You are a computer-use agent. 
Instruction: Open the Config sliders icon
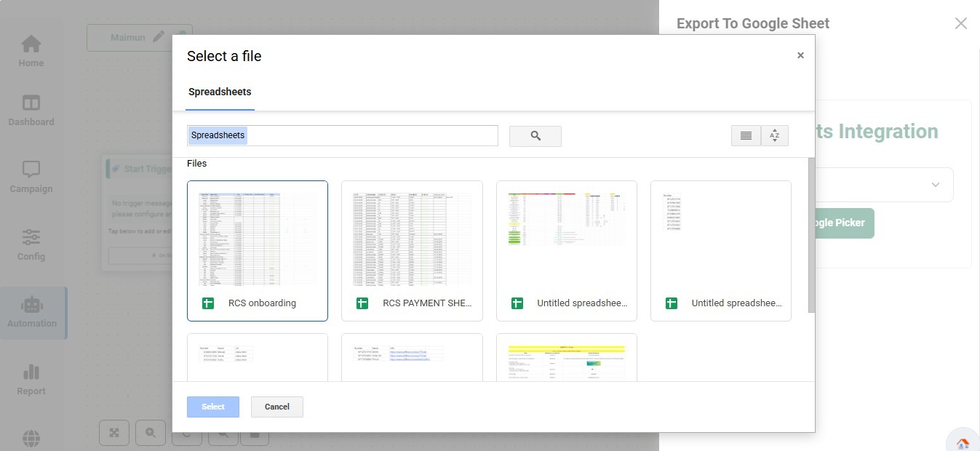pos(31,237)
